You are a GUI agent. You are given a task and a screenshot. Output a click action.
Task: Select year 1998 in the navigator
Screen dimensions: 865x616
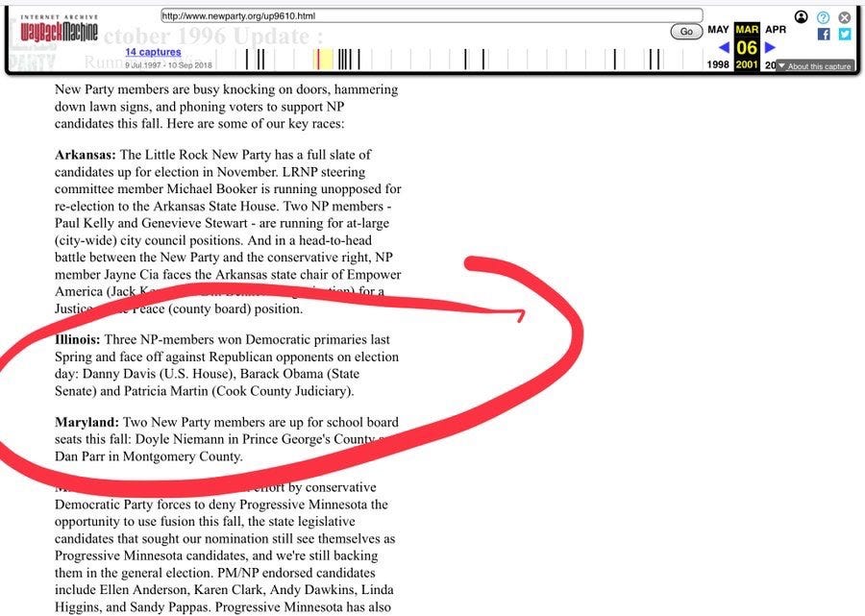coord(718,64)
